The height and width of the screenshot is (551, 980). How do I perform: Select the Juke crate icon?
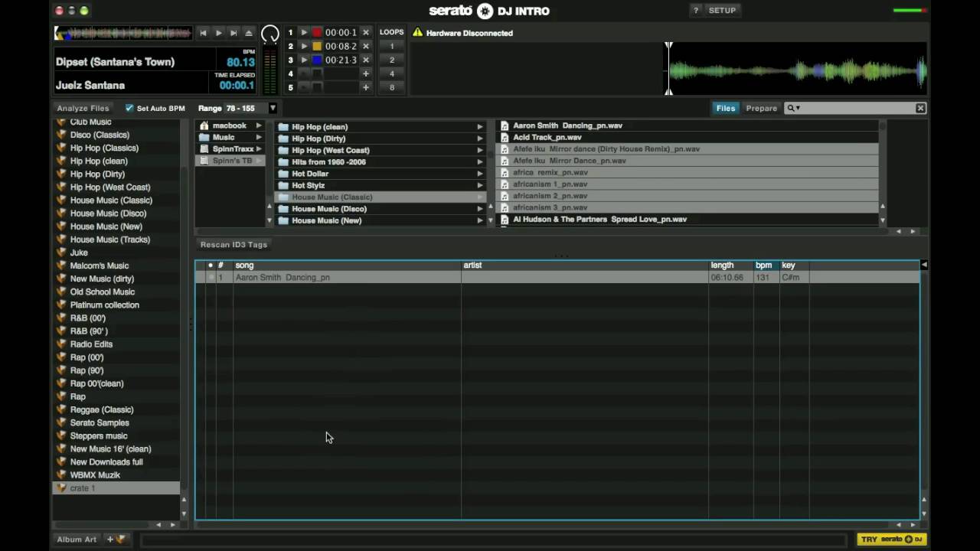click(61, 253)
